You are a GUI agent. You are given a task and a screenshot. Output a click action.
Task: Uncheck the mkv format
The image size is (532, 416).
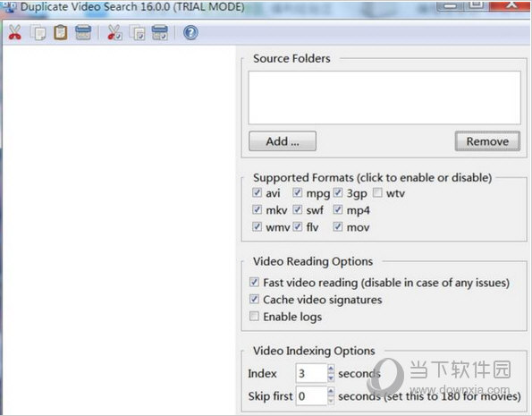[x=257, y=209]
